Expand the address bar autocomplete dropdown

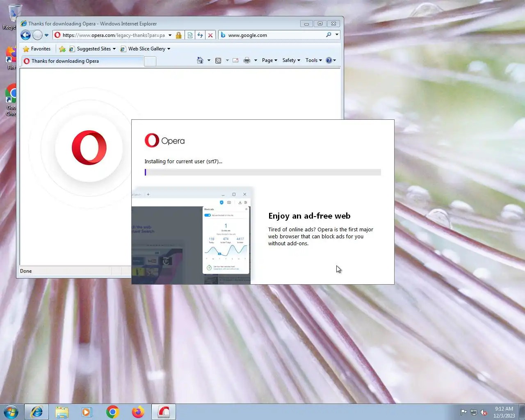point(170,35)
